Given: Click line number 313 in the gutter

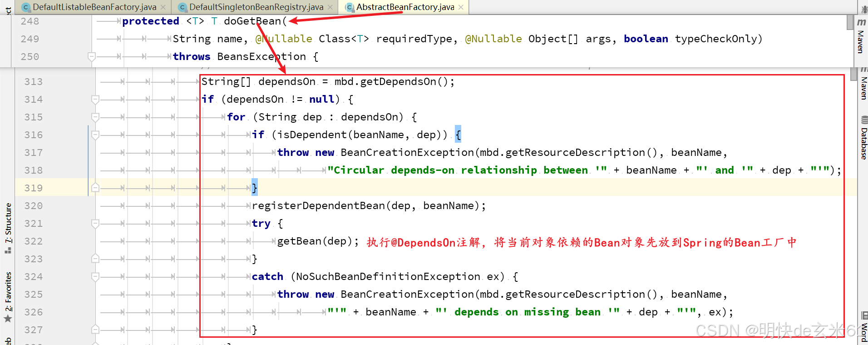Looking at the screenshot, I should click(x=34, y=82).
